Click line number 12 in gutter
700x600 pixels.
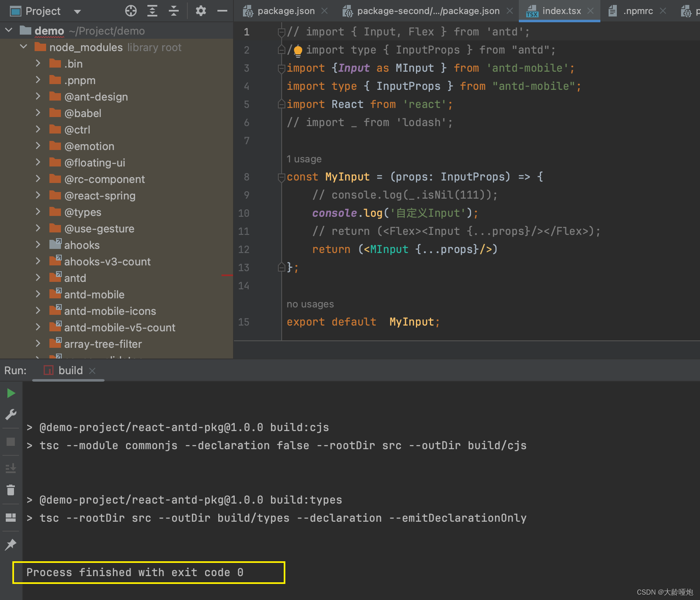coord(244,249)
